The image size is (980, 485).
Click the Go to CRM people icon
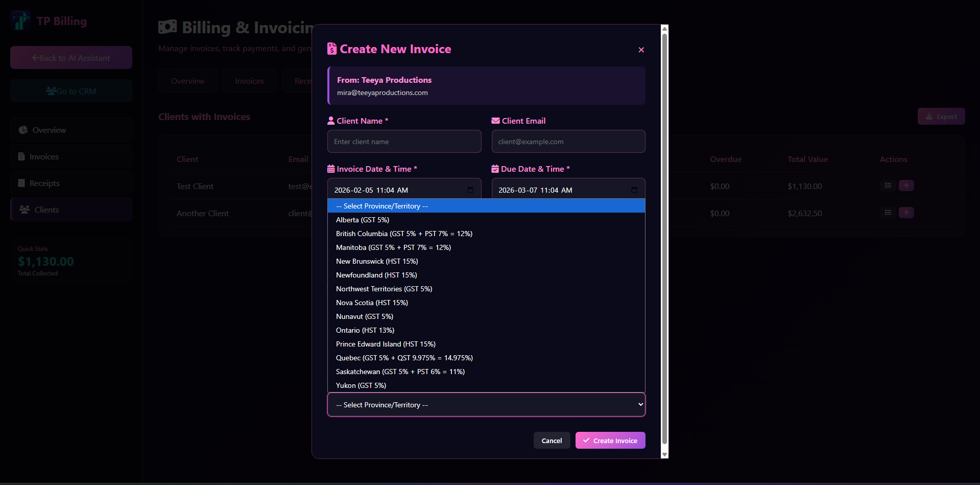pos(51,90)
